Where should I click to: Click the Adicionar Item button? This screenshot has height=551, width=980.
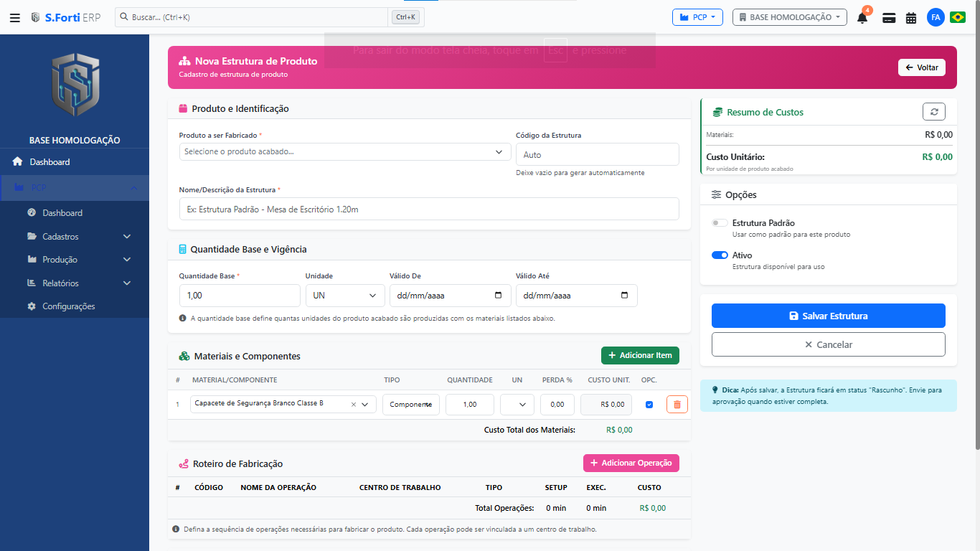click(x=640, y=355)
